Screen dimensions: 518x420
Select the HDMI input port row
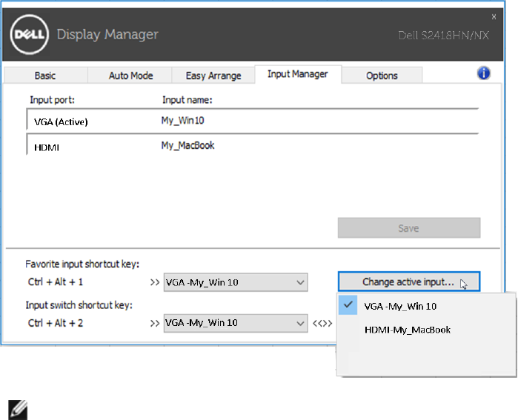pyautogui.click(x=47, y=147)
